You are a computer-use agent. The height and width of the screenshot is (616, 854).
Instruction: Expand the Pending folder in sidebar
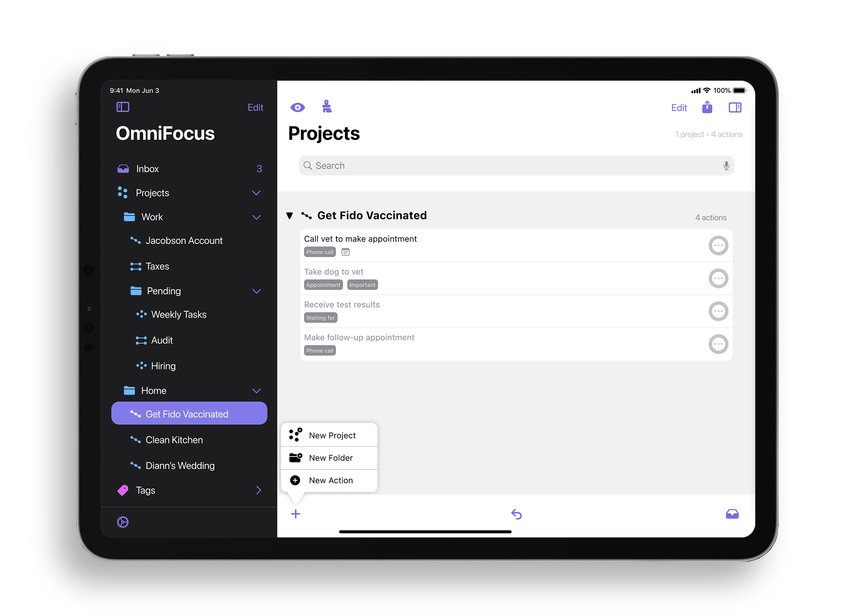257,290
